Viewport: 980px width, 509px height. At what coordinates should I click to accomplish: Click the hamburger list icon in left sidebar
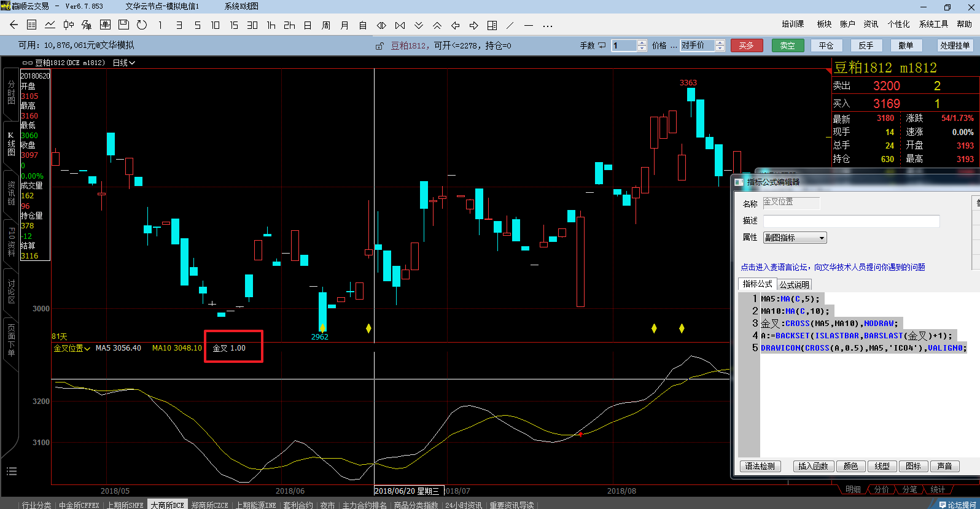pyautogui.click(x=11, y=472)
